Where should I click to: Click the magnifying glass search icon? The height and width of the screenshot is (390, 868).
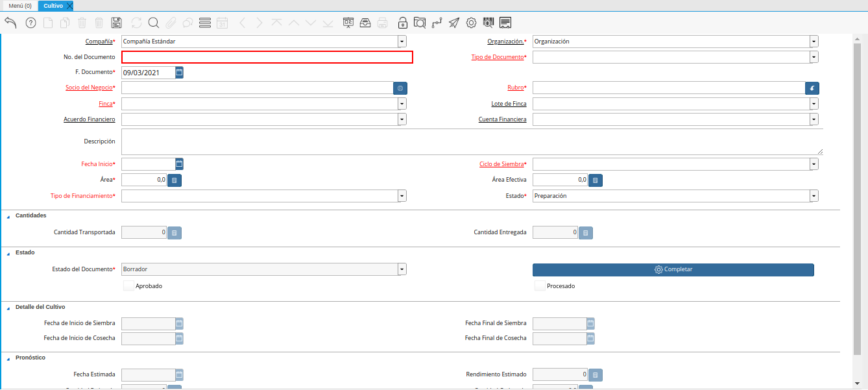coord(154,23)
